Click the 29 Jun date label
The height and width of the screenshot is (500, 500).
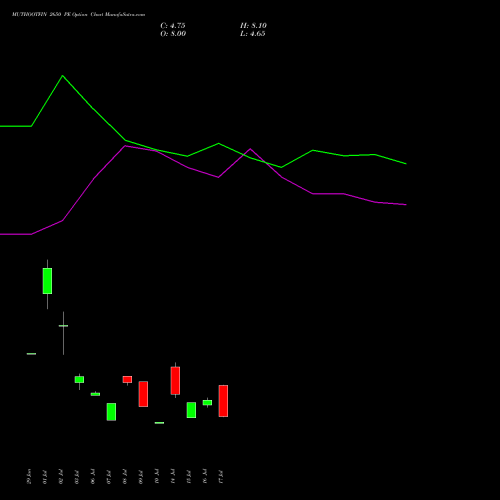[x=29, y=476]
